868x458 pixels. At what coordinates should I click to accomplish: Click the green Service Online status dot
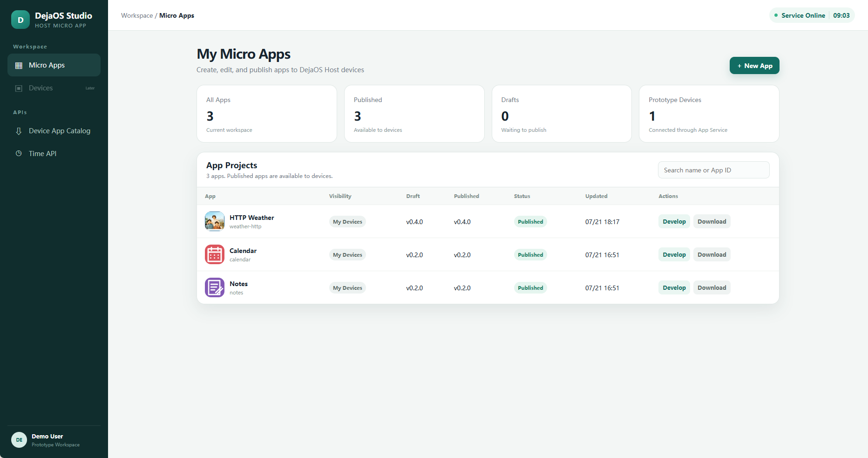776,15
